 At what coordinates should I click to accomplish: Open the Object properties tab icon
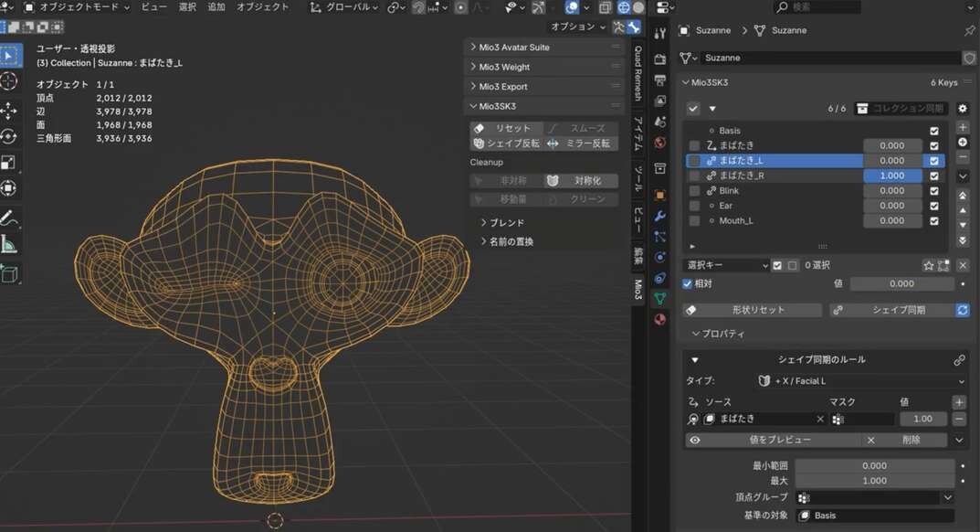[x=660, y=196]
